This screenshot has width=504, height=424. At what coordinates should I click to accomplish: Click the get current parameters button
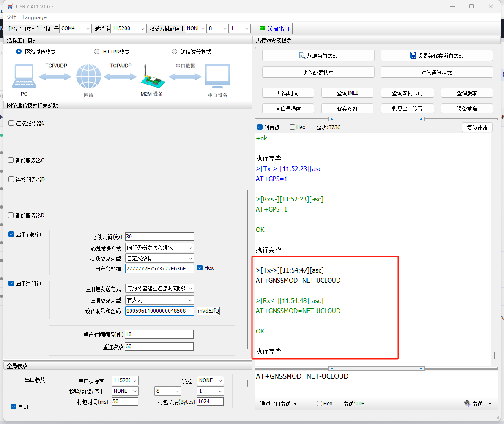(318, 55)
